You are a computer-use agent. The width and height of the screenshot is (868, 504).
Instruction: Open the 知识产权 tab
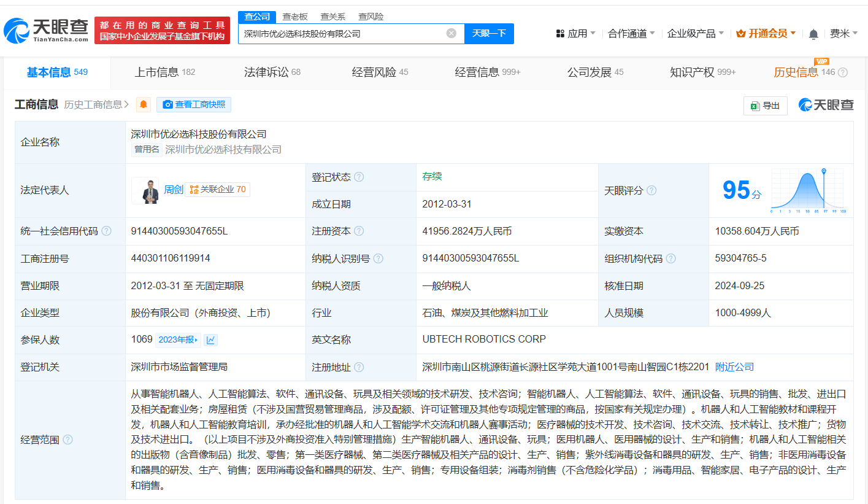[692, 72]
